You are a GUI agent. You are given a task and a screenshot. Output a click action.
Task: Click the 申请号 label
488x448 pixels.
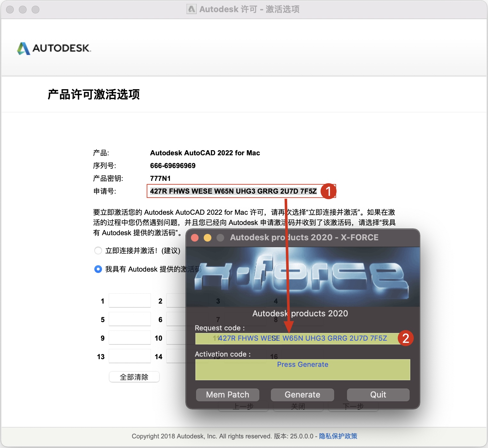(x=105, y=191)
